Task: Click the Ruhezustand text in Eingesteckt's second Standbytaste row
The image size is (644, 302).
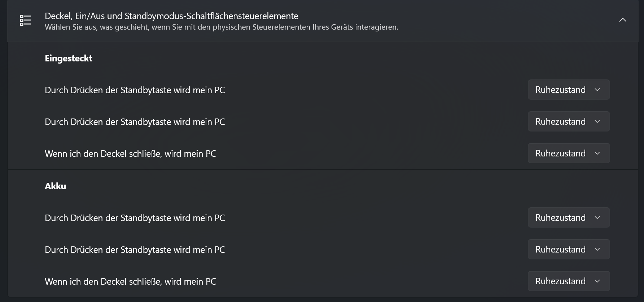Action: click(560, 122)
